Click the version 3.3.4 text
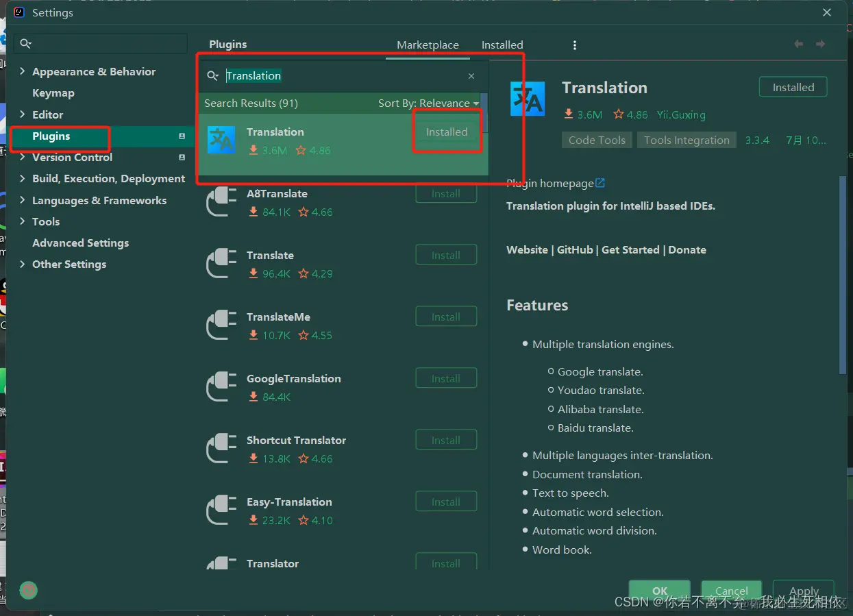Viewport: 853px width, 616px height. [757, 140]
